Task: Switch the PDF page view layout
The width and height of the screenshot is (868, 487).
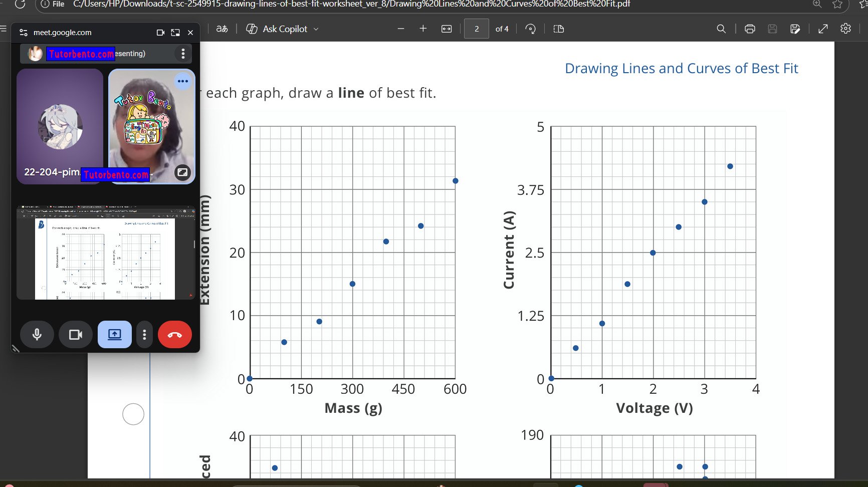Action: point(559,29)
